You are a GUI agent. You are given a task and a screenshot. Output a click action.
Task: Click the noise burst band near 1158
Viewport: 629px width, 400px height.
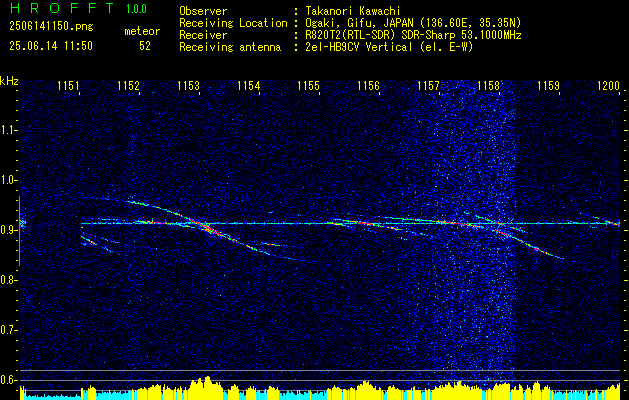click(x=477, y=233)
